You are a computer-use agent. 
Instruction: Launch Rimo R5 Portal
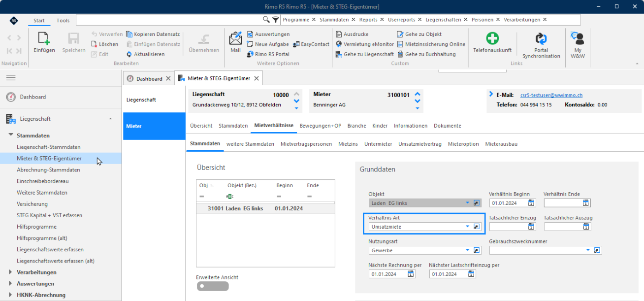click(268, 54)
